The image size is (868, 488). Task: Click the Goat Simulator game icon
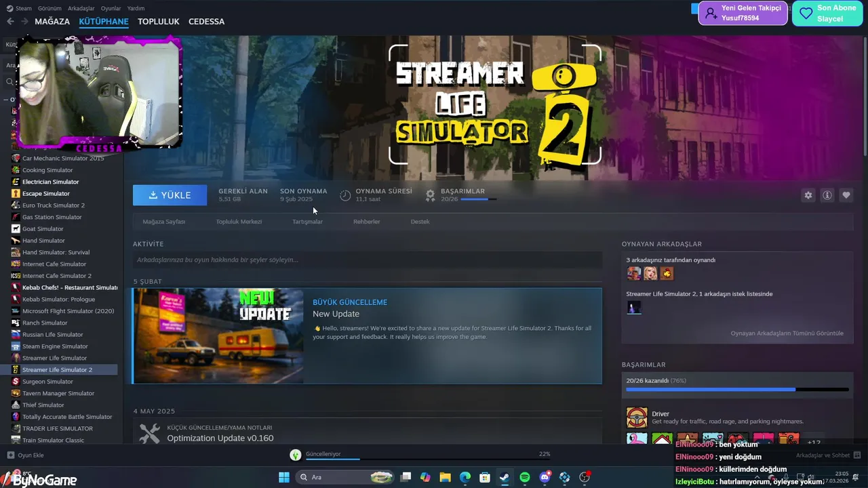16,228
